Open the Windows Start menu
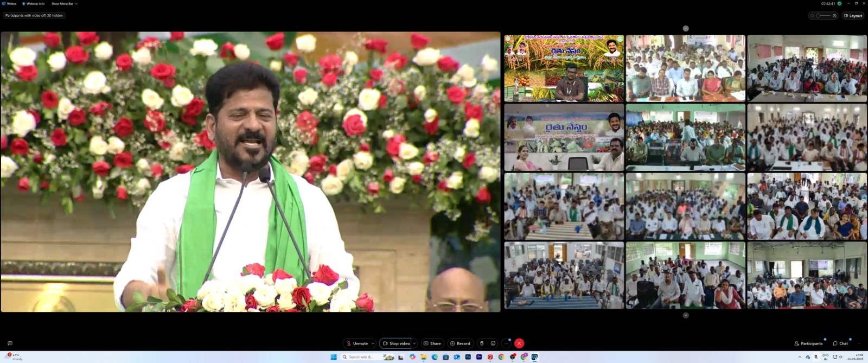The width and height of the screenshot is (868, 363). click(334, 357)
